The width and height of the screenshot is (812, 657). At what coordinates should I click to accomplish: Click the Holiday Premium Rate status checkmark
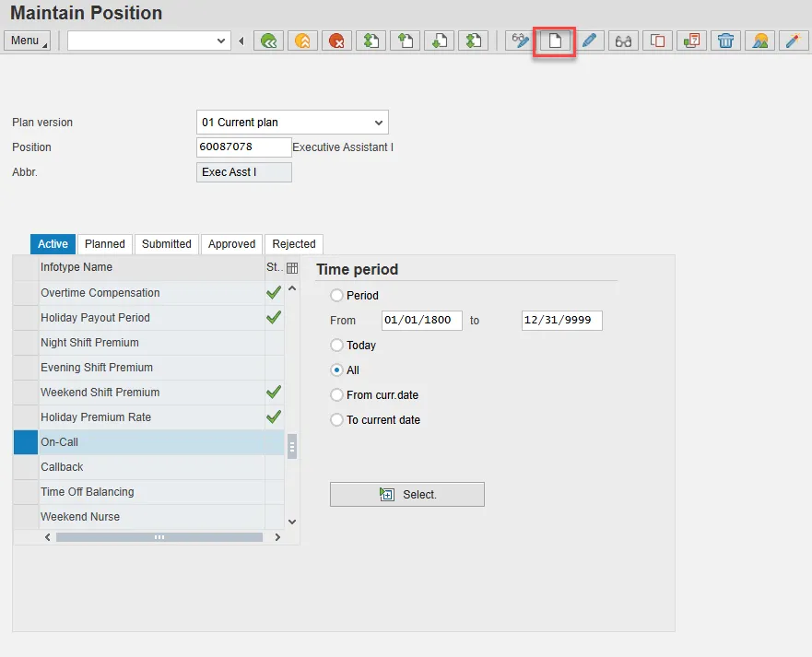(274, 416)
